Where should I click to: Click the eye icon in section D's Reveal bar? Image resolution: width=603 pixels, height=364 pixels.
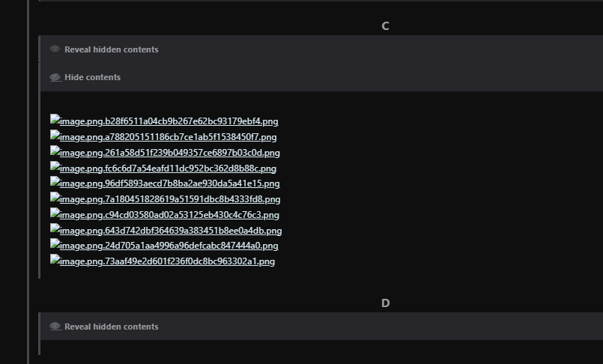tap(55, 327)
